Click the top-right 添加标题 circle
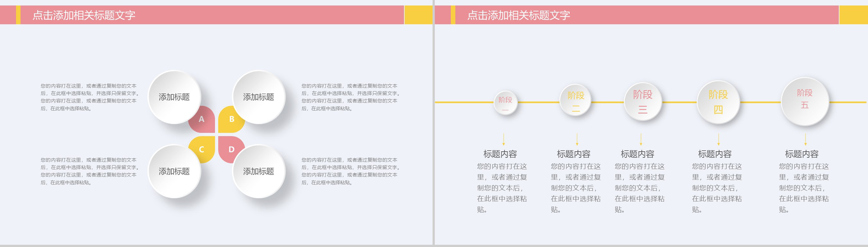Image resolution: width=868 pixels, height=247 pixels. [x=258, y=97]
